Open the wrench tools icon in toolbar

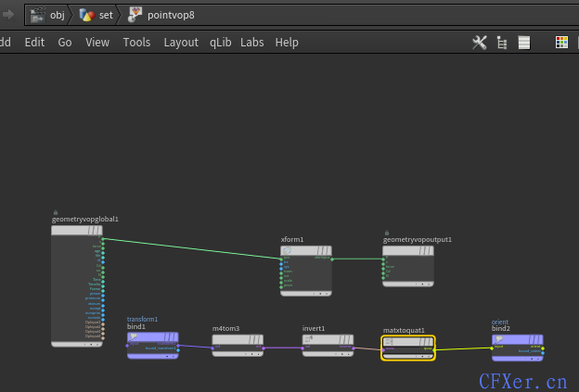(480, 42)
